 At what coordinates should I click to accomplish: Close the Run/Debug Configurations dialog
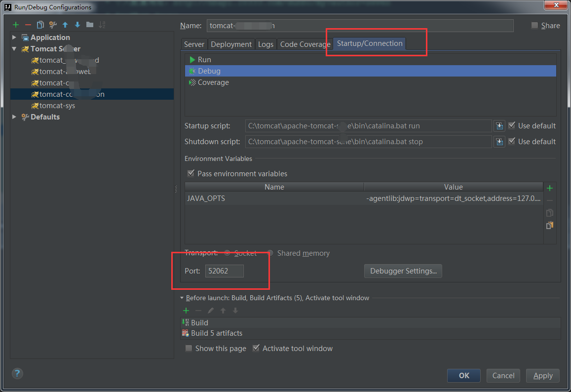[x=556, y=5]
